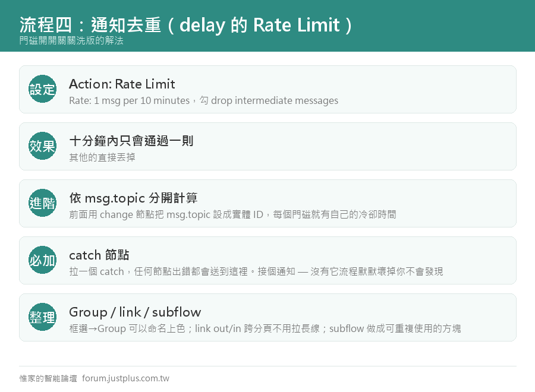Click the 惟家的智能論壇 footer text
The height and width of the screenshot is (392, 535).
pyautogui.click(x=49, y=378)
